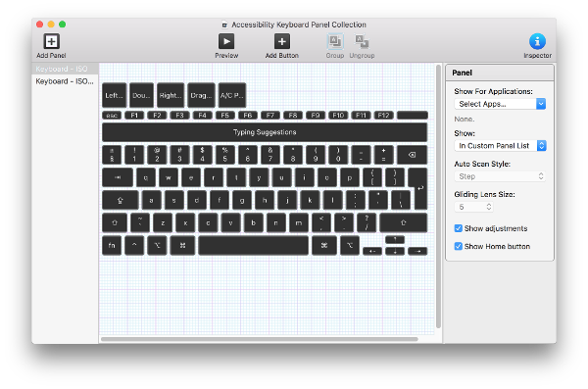This screenshot has height=389, width=588.
Task: Click the Gliding Lens Size field
Action: pos(469,207)
